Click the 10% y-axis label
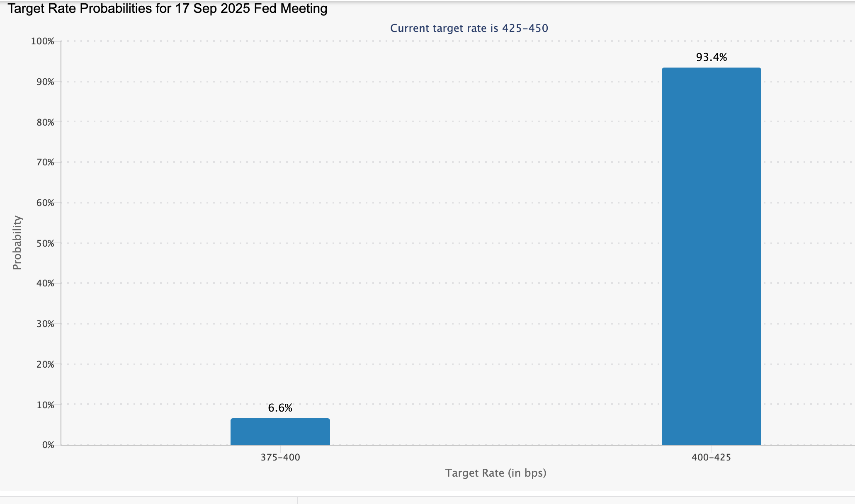The width and height of the screenshot is (855, 504). click(x=45, y=405)
